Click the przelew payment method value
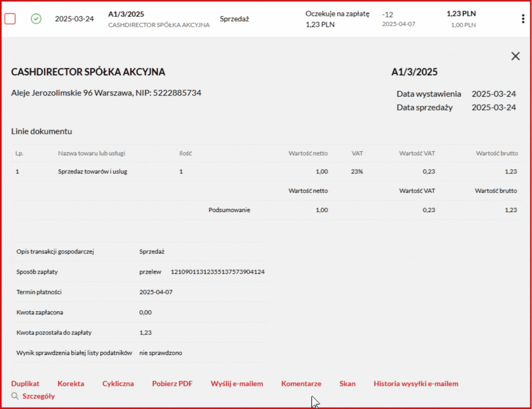The image size is (532, 409). [x=150, y=271]
